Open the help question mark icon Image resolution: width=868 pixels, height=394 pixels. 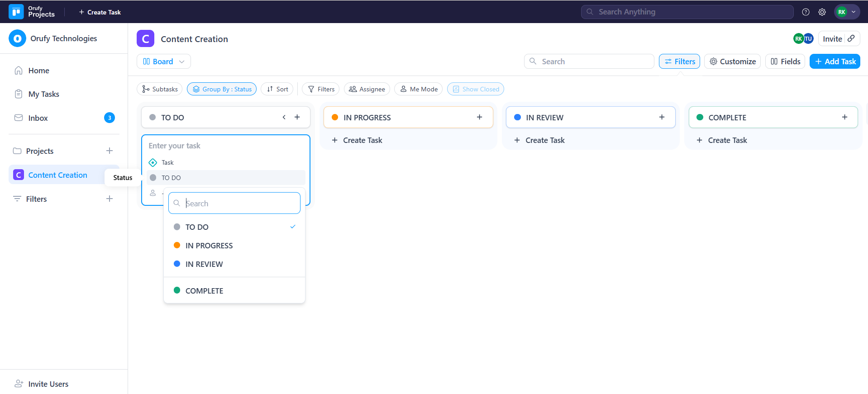tap(806, 12)
